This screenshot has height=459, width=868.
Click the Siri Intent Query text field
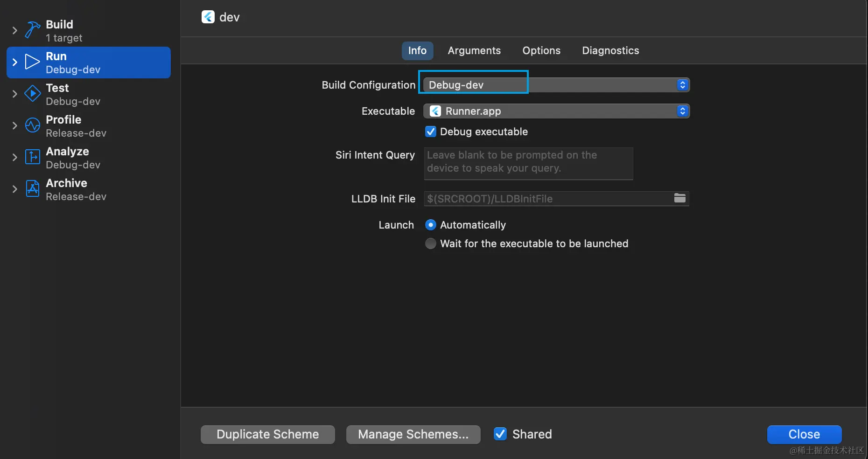[528, 163]
